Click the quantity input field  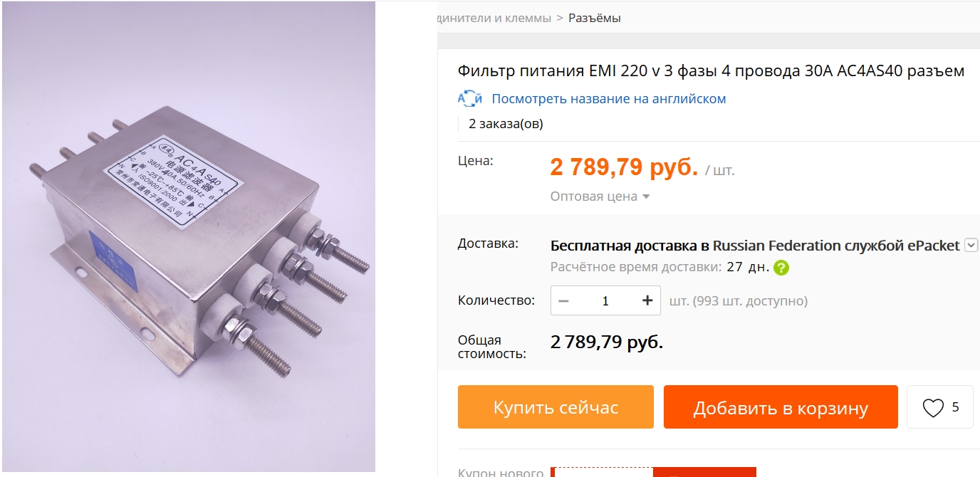click(x=605, y=300)
